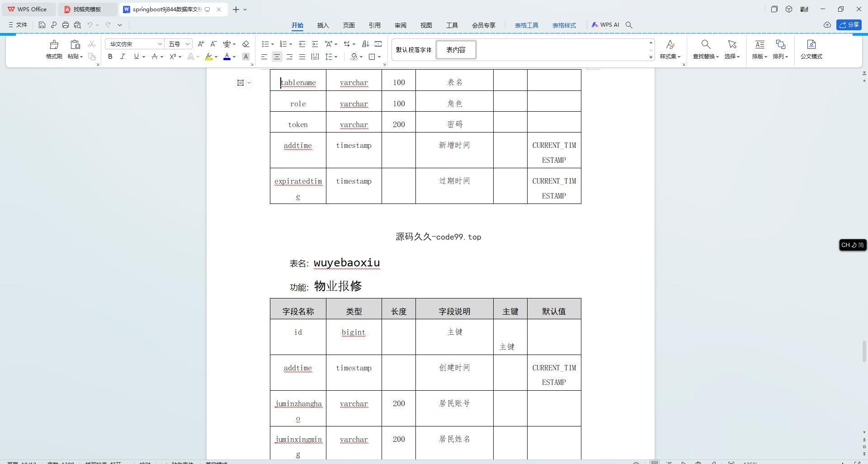Viewport: 868px width, 464px height.
Task: Click the highlight color swatch
Action: pyautogui.click(x=209, y=57)
